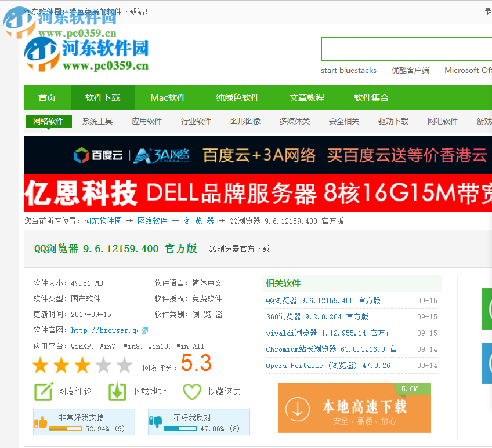Click the green download arrow beside 下载地址
The image size is (492, 448).
coord(116,391)
